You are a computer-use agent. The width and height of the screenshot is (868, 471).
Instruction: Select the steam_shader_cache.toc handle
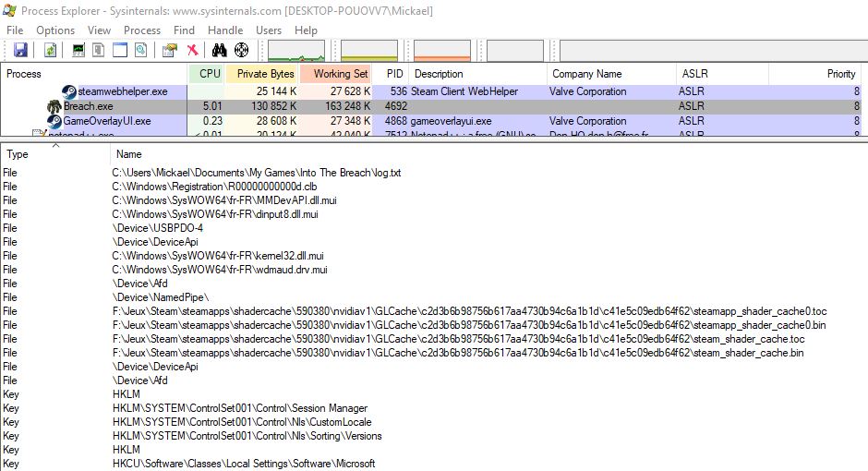458,339
